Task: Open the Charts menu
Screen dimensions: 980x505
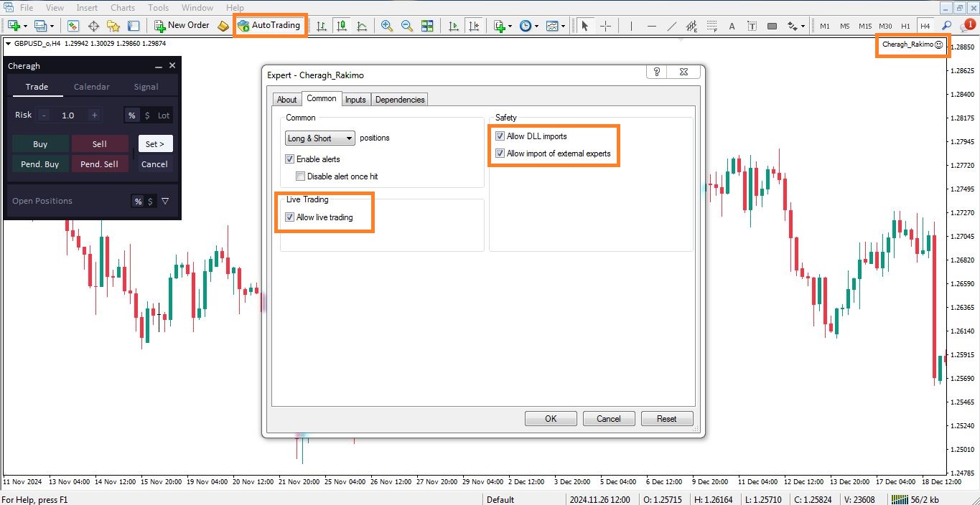Action: pos(123,8)
